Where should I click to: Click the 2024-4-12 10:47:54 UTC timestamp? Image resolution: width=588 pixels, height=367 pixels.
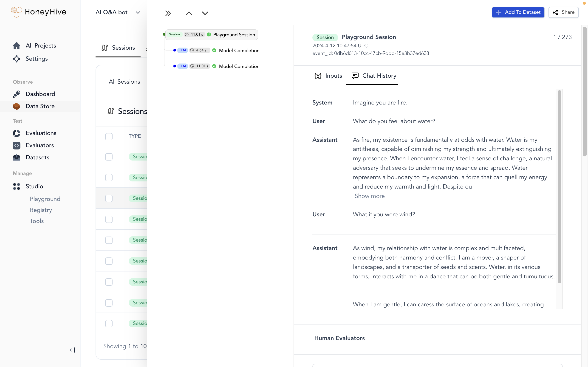(340, 46)
